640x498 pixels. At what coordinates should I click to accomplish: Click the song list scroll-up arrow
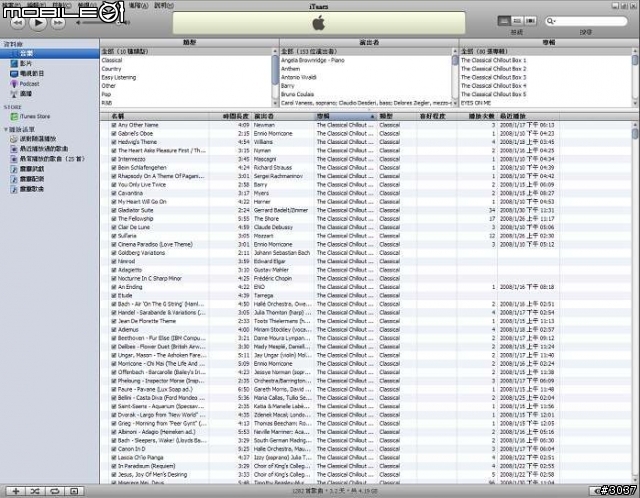(x=635, y=124)
